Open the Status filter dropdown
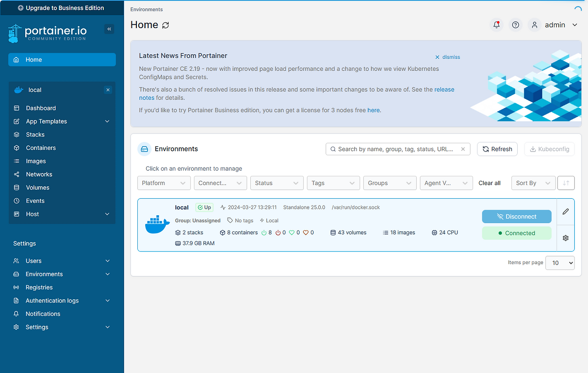This screenshot has width=588, height=373. (277, 183)
